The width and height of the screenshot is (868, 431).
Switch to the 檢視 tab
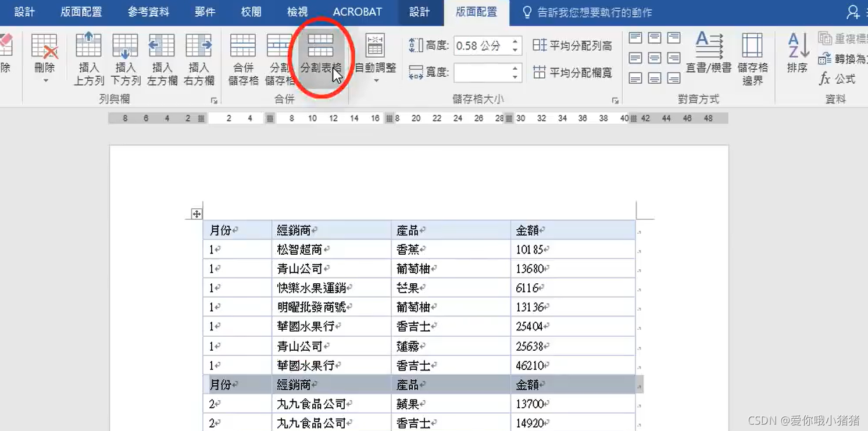(x=298, y=12)
